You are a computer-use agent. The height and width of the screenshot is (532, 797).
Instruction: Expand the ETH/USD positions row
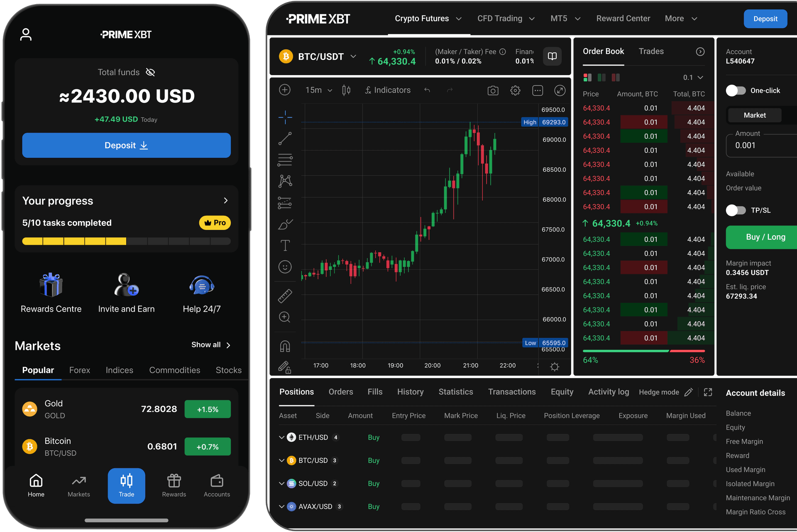[x=281, y=437]
